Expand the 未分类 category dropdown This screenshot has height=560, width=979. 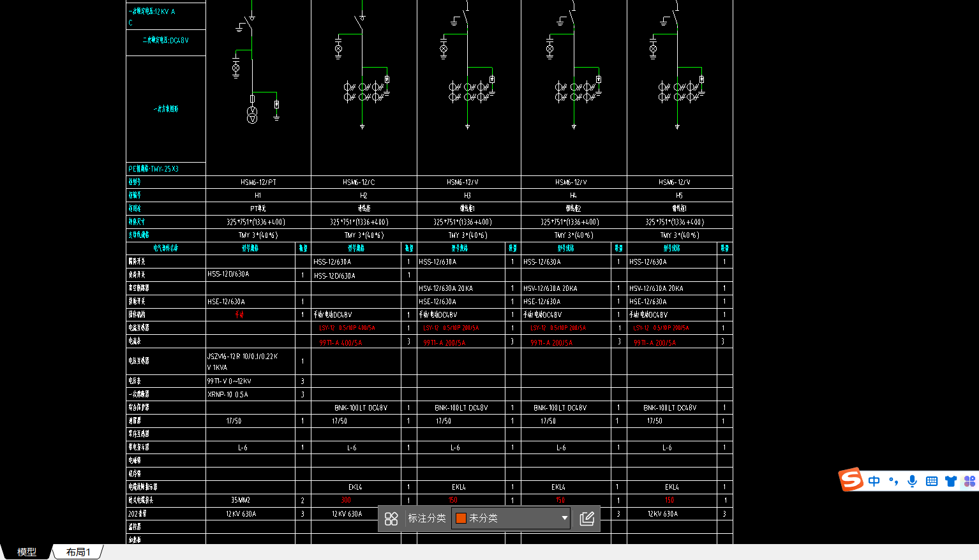click(564, 518)
